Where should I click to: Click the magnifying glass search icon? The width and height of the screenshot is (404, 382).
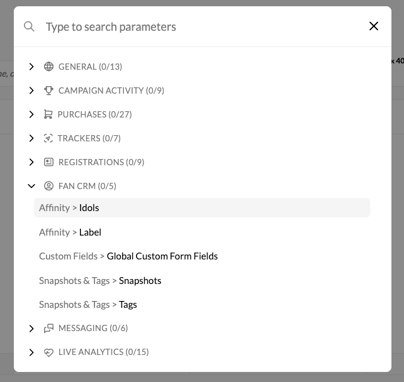tap(29, 26)
